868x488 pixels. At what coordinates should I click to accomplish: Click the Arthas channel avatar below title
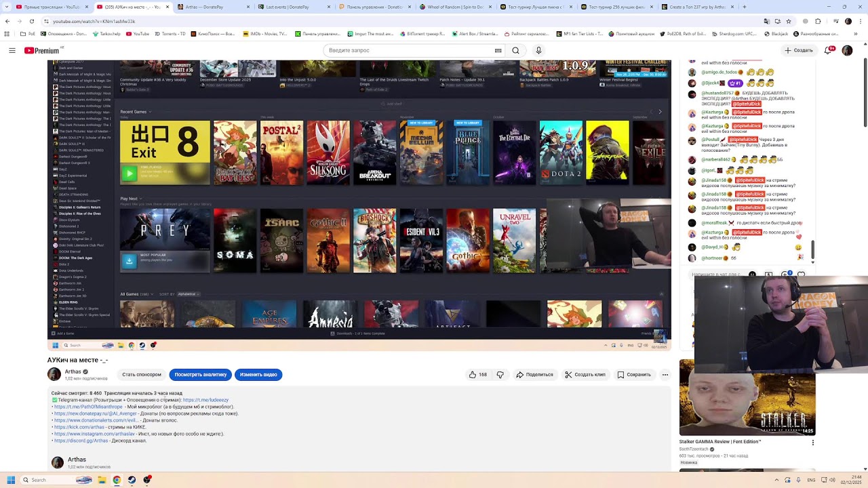pyautogui.click(x=54, y=374)
